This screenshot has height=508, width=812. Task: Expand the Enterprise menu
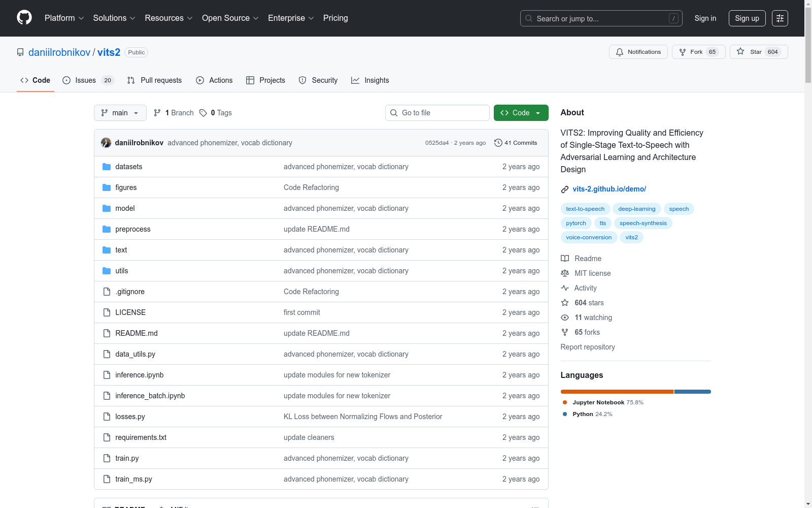(291, 18)
